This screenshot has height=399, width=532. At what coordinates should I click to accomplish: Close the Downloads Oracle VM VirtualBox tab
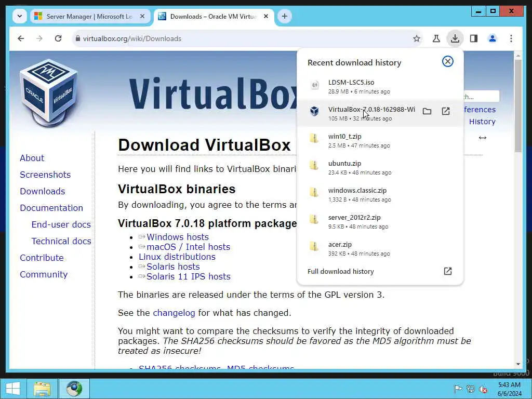coord(266,16)
